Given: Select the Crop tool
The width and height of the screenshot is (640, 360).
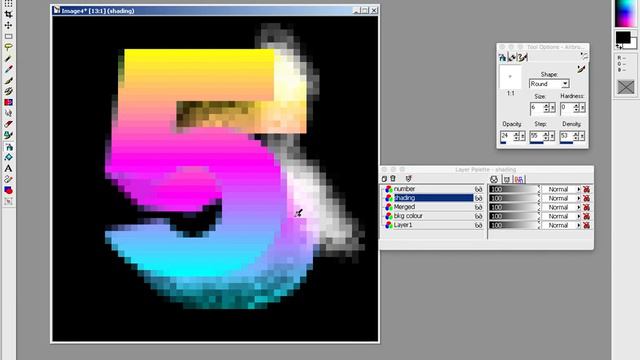Looking at the screenshot, I should (x=8, y=14).
